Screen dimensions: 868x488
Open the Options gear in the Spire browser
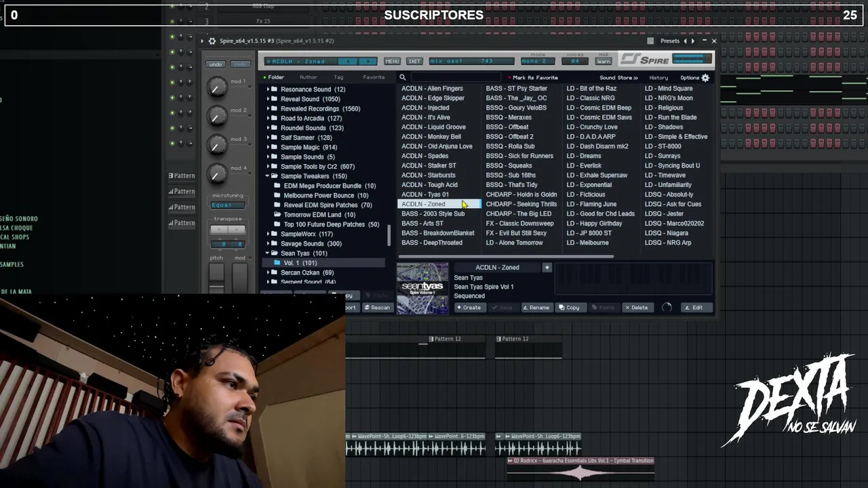pos(705,78)
